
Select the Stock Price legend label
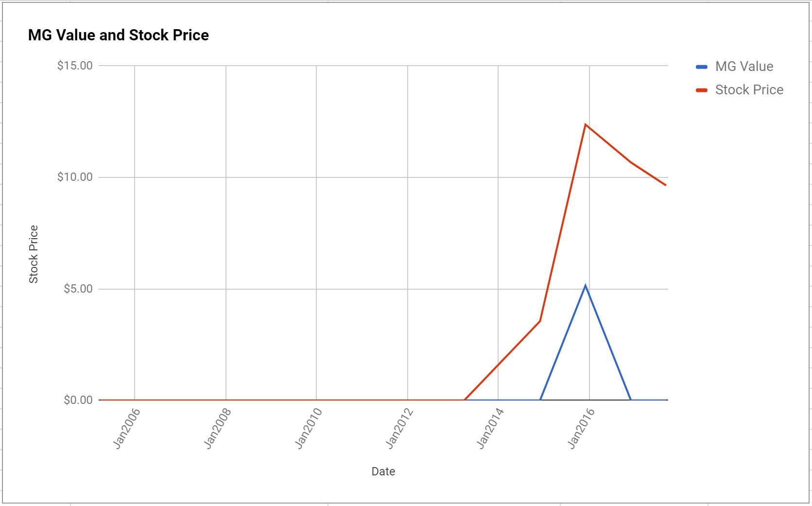point(749,90)
